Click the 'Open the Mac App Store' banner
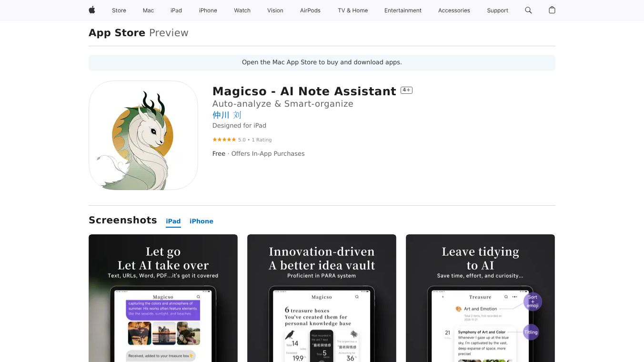 click(322, 62)
